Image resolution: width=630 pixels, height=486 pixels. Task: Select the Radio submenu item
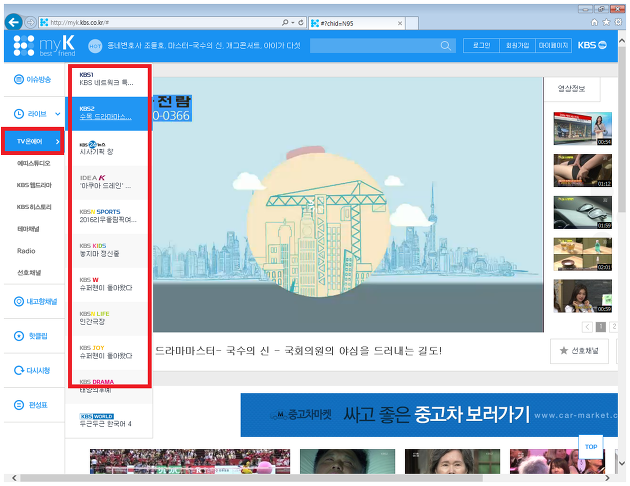pyautogui.click(x=26, y=251)
